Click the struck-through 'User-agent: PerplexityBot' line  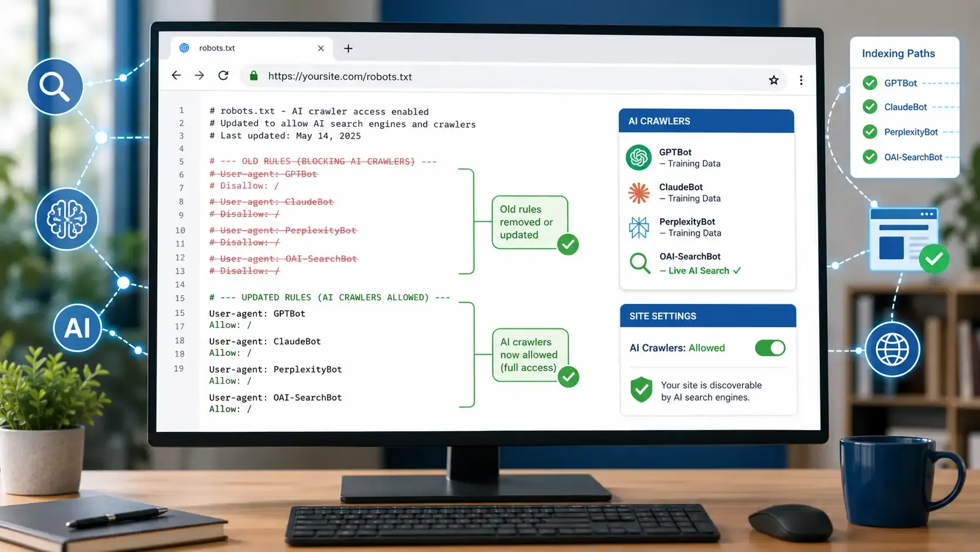coord(283,230)
